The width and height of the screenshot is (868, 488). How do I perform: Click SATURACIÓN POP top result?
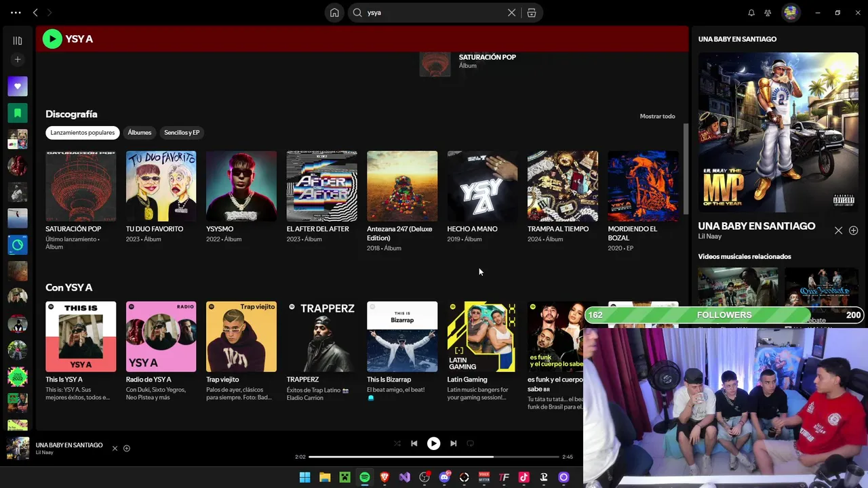[x=487, y=57]
